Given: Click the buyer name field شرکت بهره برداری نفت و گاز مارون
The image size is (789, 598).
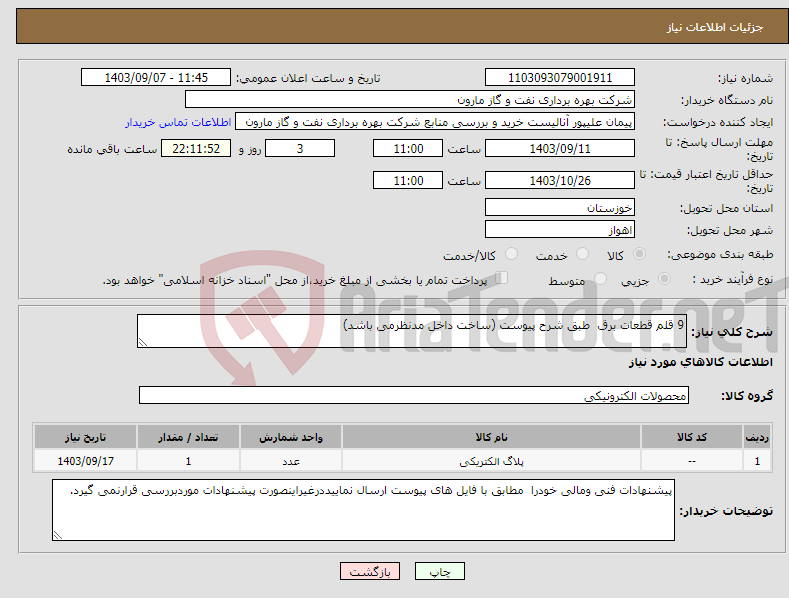Looking at the screenshot, I should coord(410,100).
